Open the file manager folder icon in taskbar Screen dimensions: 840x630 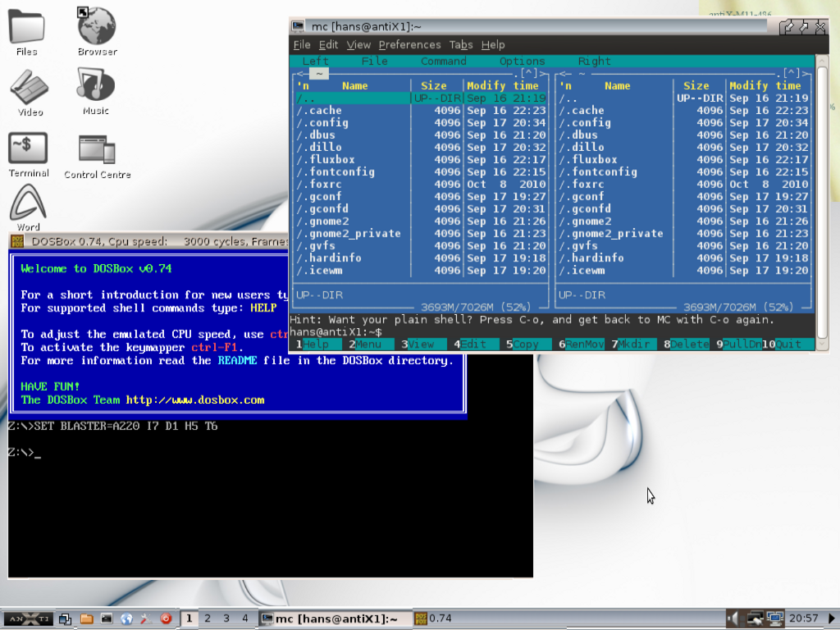86,619
